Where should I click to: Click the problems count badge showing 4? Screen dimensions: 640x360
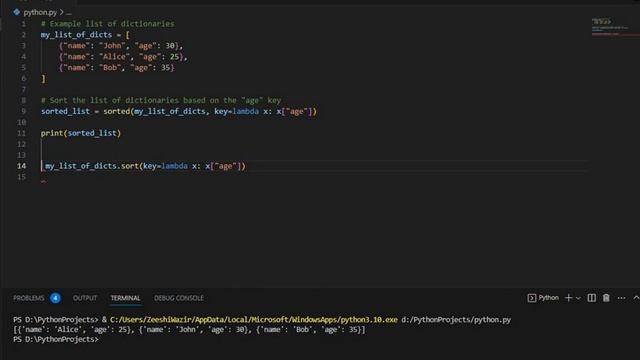click(56, 298)
